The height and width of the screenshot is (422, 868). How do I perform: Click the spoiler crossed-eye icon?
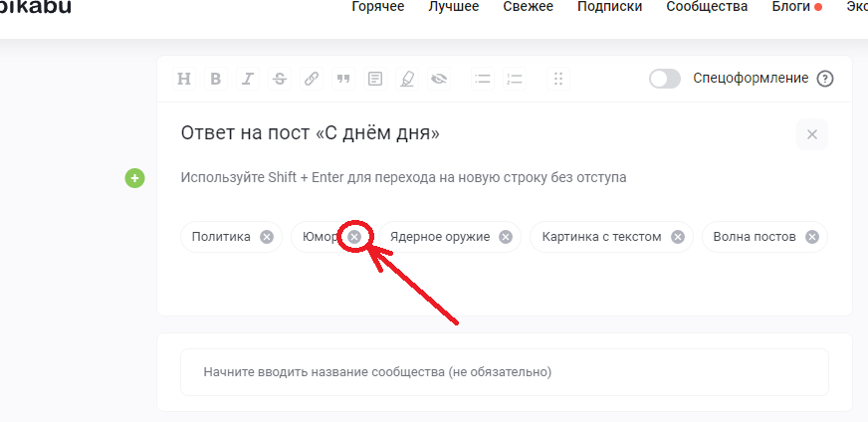point(439,80)
